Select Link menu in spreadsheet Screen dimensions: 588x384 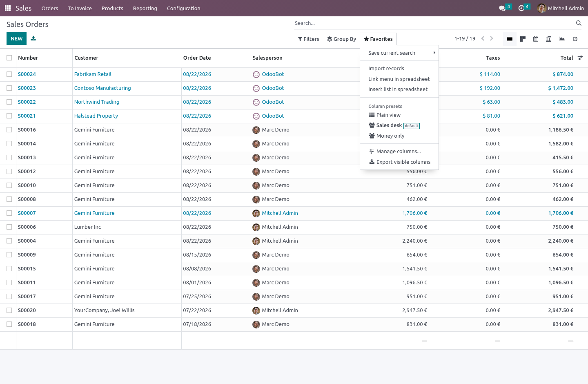click(x=399, y=79)
